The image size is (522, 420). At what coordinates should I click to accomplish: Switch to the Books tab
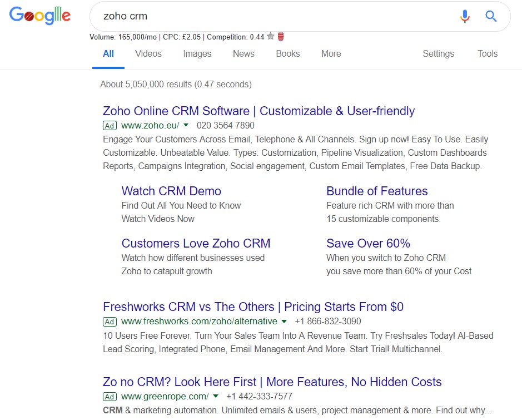pos(287,53)
